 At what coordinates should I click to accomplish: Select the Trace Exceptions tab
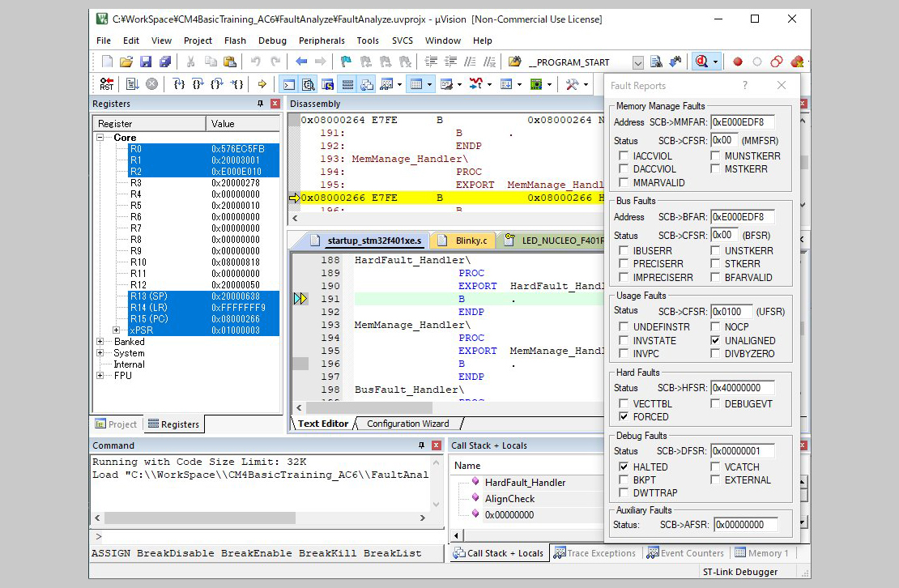(595, 553)
